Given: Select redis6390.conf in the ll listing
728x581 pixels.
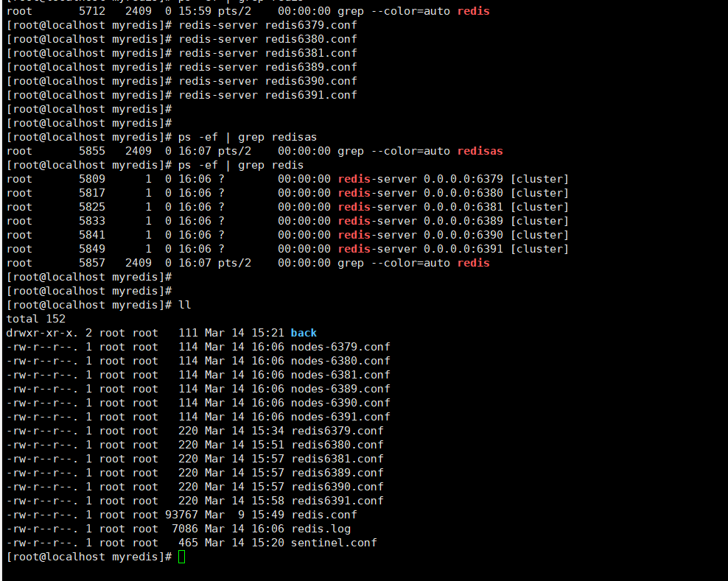Looking at the screenshot, I should click(337, 486).
